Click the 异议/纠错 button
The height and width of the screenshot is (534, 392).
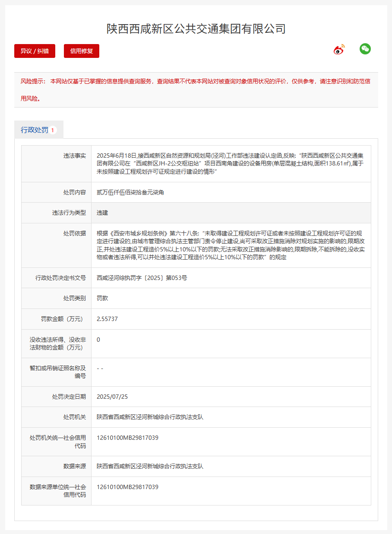point(35,51)
